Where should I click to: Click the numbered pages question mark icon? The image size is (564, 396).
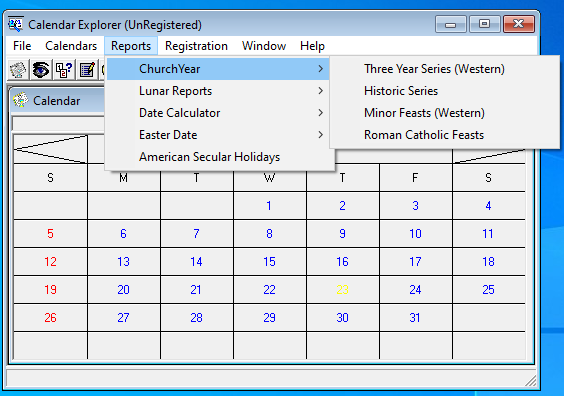click(x=64, y=69)
